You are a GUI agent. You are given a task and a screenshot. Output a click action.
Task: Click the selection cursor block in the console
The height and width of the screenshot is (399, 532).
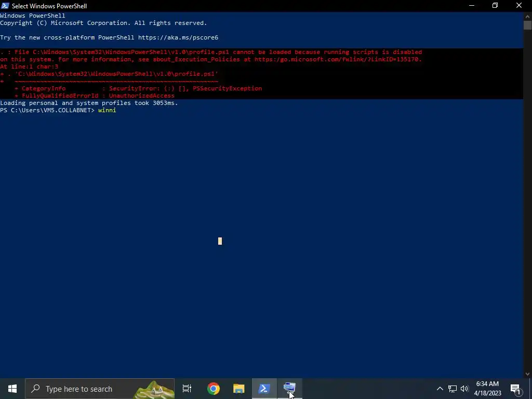point(220,241)
